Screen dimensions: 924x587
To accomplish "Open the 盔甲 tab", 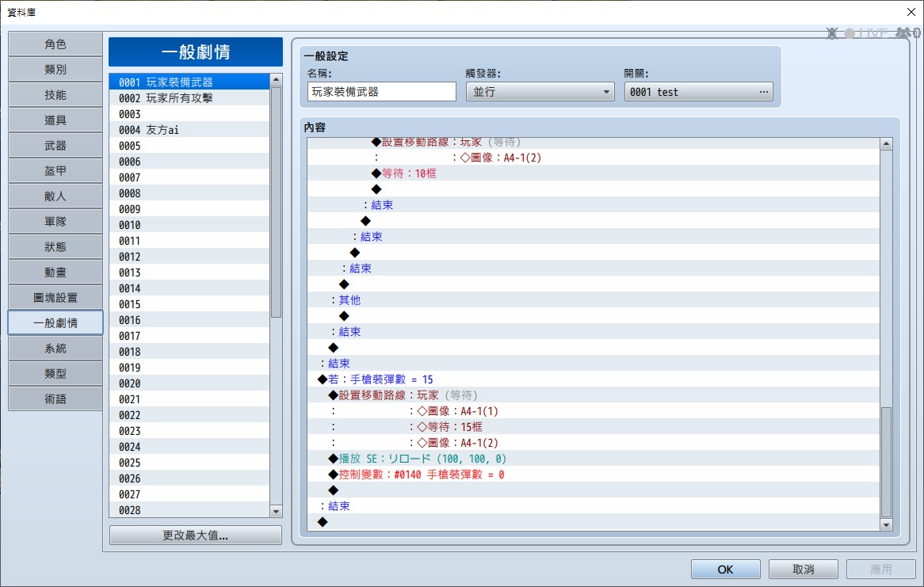I will 55,171.
